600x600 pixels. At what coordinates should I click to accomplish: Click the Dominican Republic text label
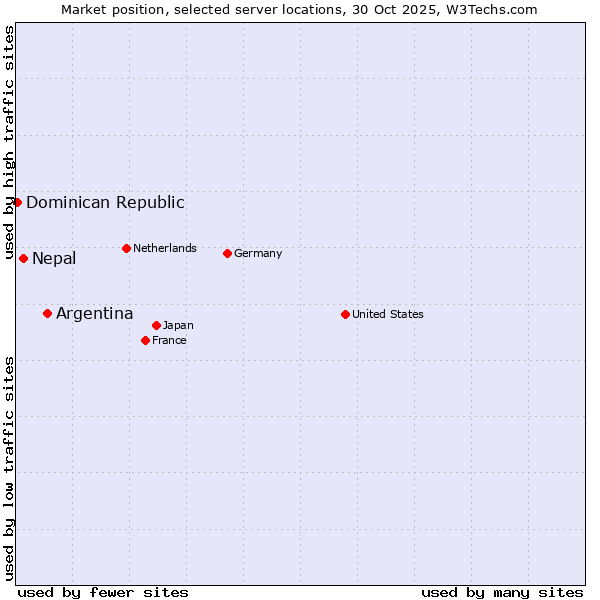[x=105, y=202]
